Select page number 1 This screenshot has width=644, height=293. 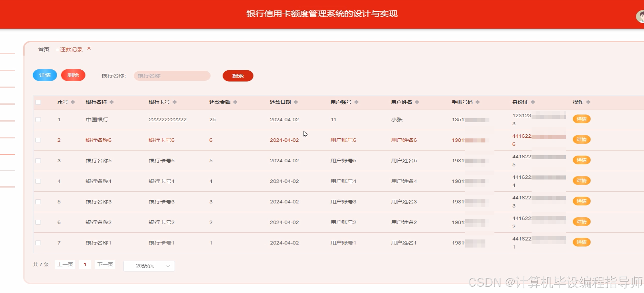click(x=85, y=265)
